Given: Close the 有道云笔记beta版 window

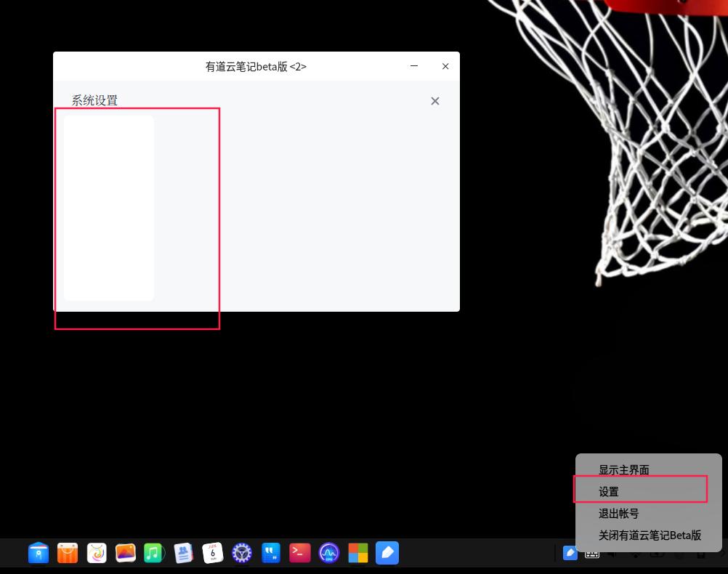Looking at the screenshot, I should (445, 66).
